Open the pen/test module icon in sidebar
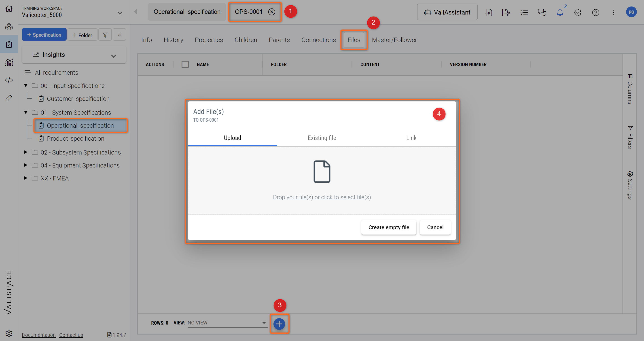 pyautogui.click(x=9, y=98)
